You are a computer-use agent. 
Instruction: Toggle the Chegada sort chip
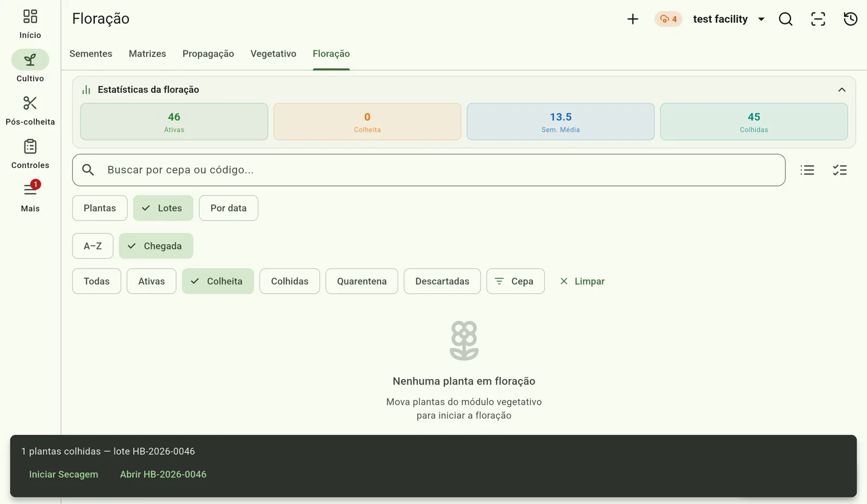(156, 246)
